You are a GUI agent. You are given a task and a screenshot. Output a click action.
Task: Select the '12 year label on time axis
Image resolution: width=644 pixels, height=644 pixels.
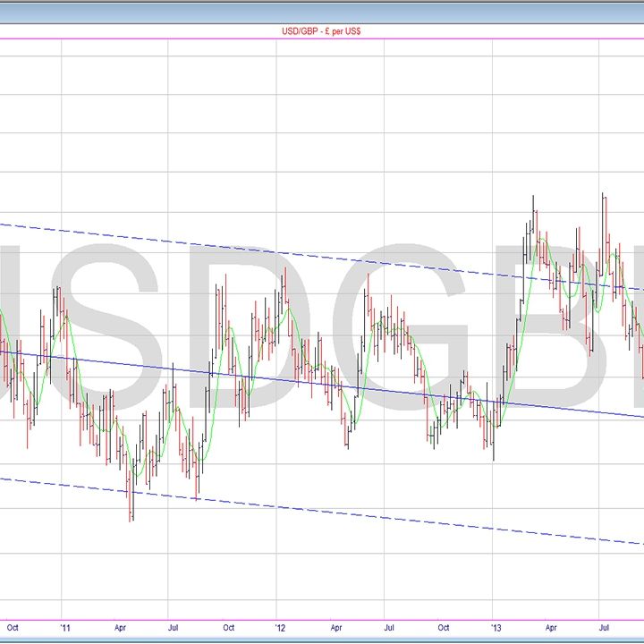(x=281, y=628)
